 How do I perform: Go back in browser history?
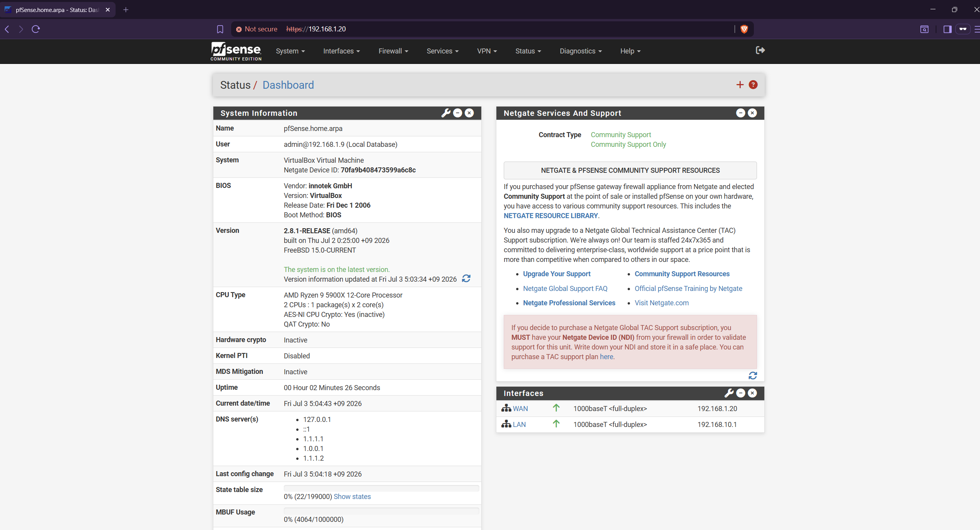(7, 29)
